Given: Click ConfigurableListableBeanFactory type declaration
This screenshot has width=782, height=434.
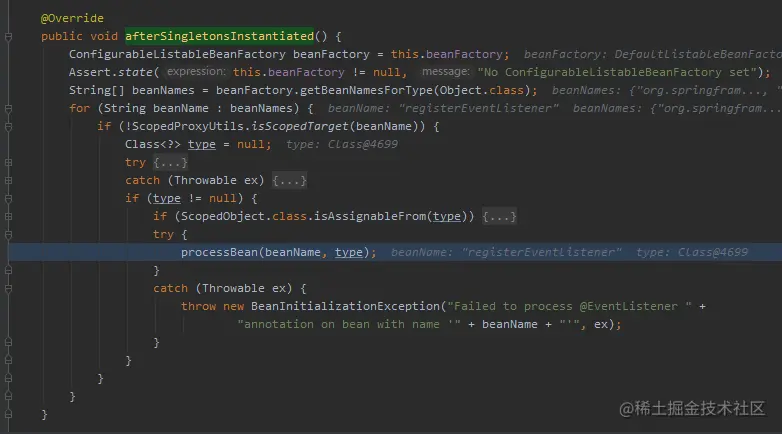Looking at the screenshot, I should pyautogui.click(x=177, y=54).
